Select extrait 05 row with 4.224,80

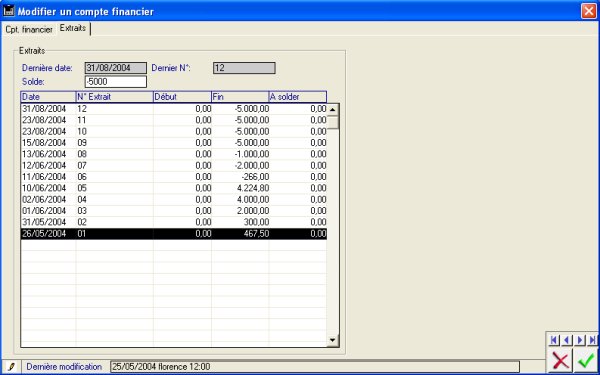(x=174, y=188)
